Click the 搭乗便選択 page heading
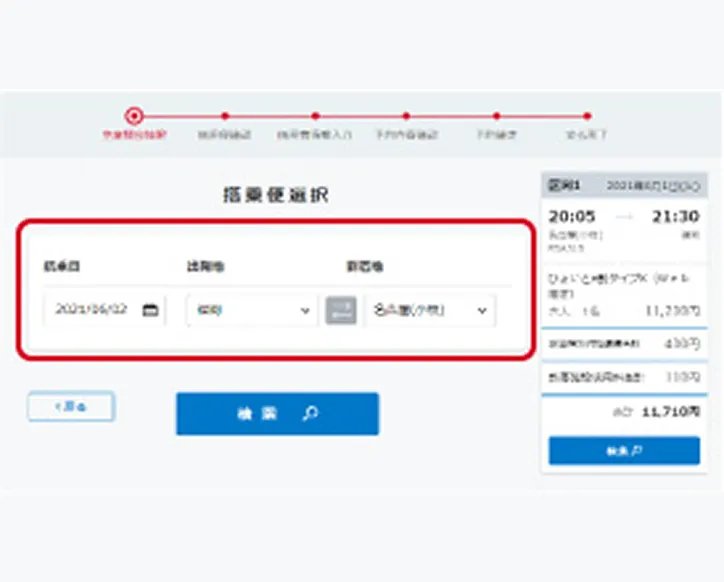This screenshot has height=582, width=724. coord(275,195)
